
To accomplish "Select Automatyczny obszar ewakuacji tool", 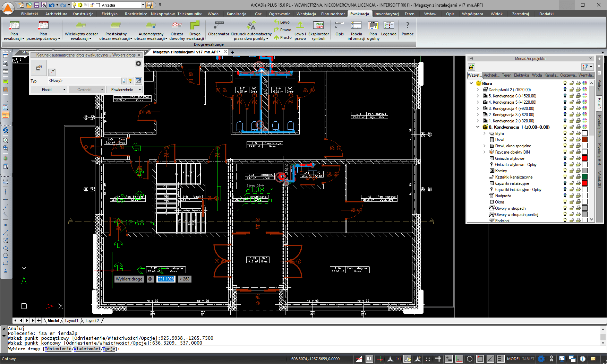I will (151, 31).
